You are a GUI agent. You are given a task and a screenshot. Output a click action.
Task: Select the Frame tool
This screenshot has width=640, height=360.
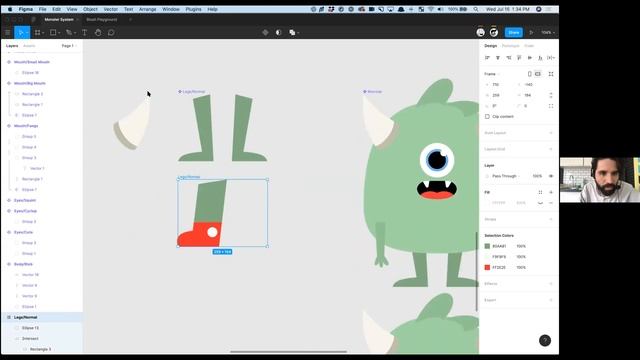pos(38,33)
